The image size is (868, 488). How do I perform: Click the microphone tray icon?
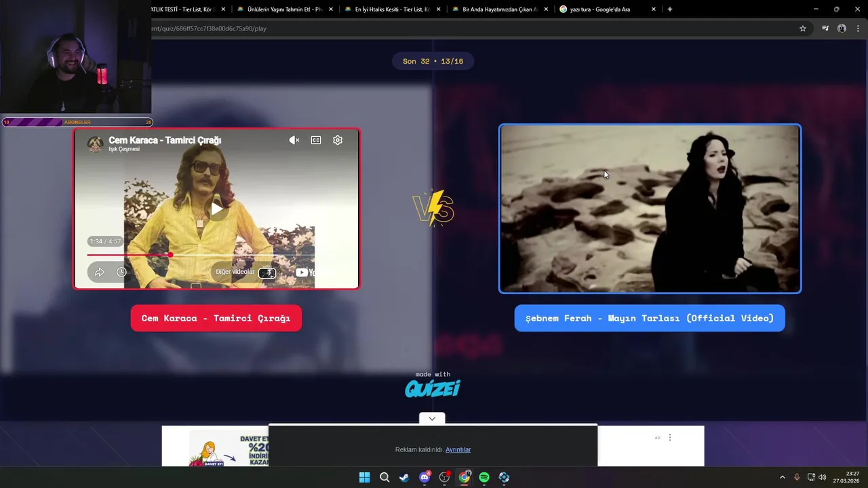797,477
